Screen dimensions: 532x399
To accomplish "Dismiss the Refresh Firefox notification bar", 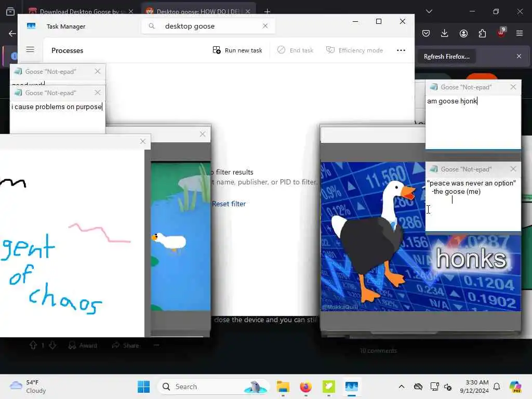I will tap(519, 56).
